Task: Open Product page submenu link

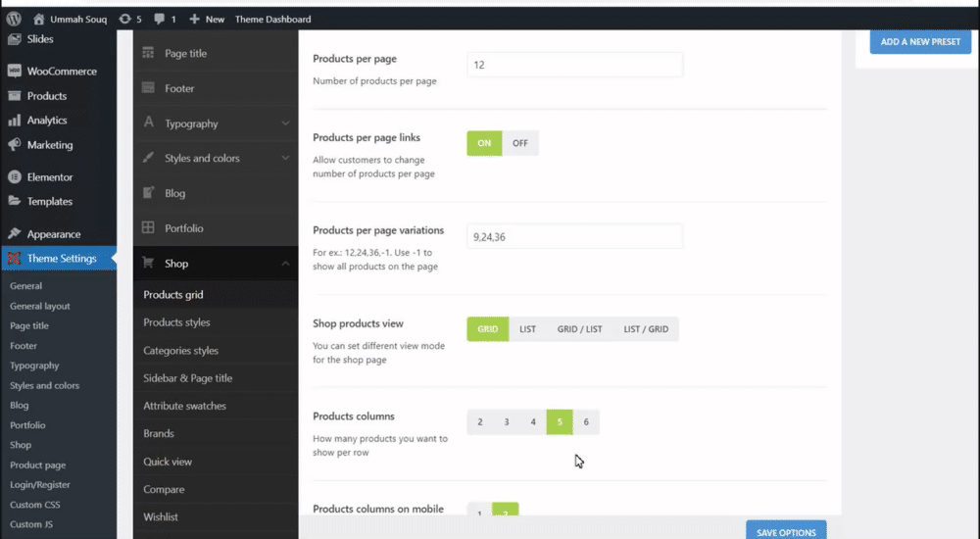Action: pyautogui.click(x=37, y=465)
